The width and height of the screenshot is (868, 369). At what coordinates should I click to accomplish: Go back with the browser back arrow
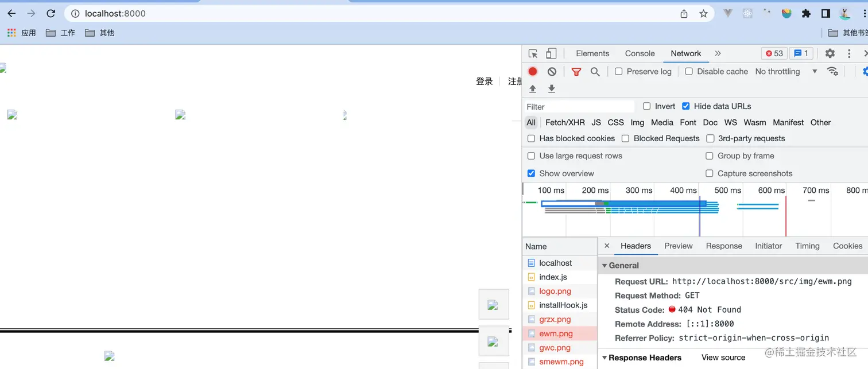click(x=11, y=13)
